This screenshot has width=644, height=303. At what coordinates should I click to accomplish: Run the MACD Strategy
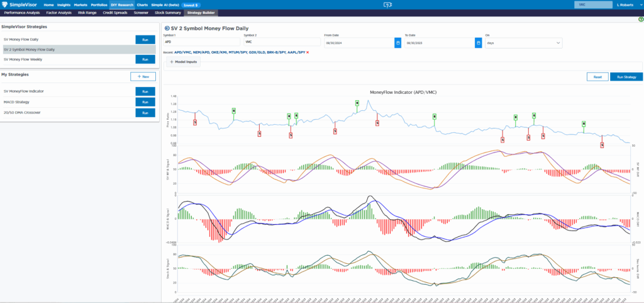(145, 102)
